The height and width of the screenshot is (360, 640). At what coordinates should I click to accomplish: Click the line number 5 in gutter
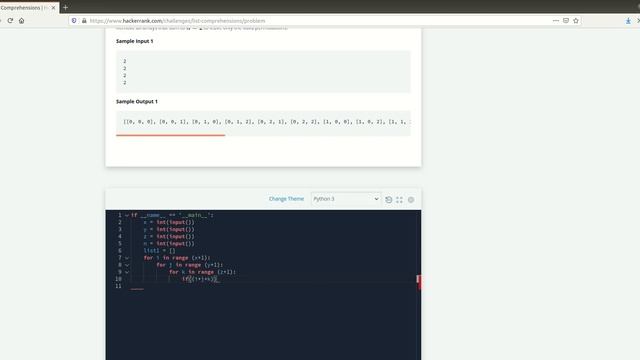120,244
